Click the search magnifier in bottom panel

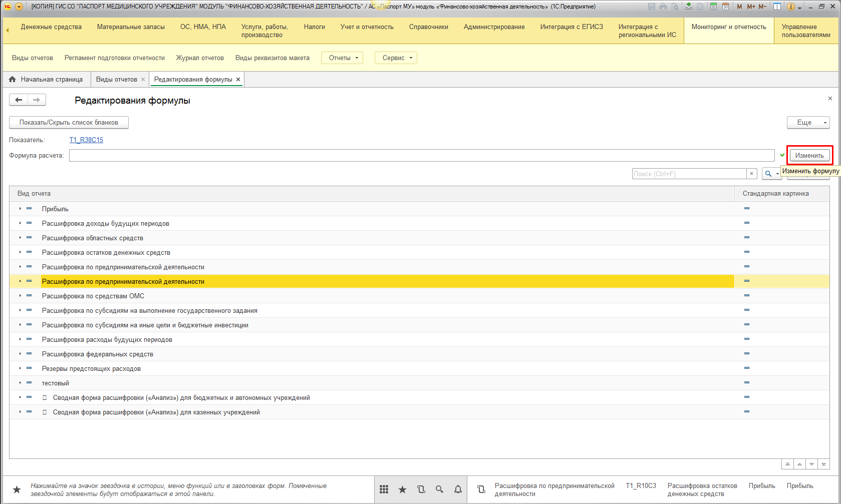(439, 489)
